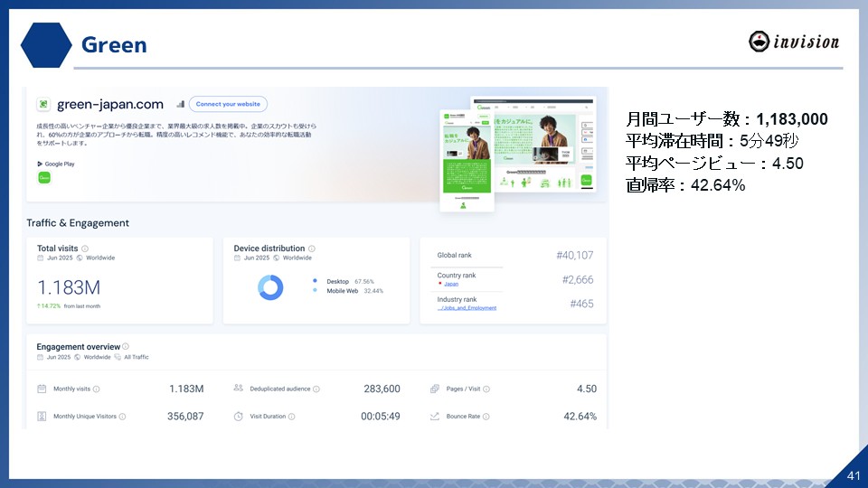Screen dimensions: 868x488
Task: Click the All Traffic filter label
Action: coord(137,358)
